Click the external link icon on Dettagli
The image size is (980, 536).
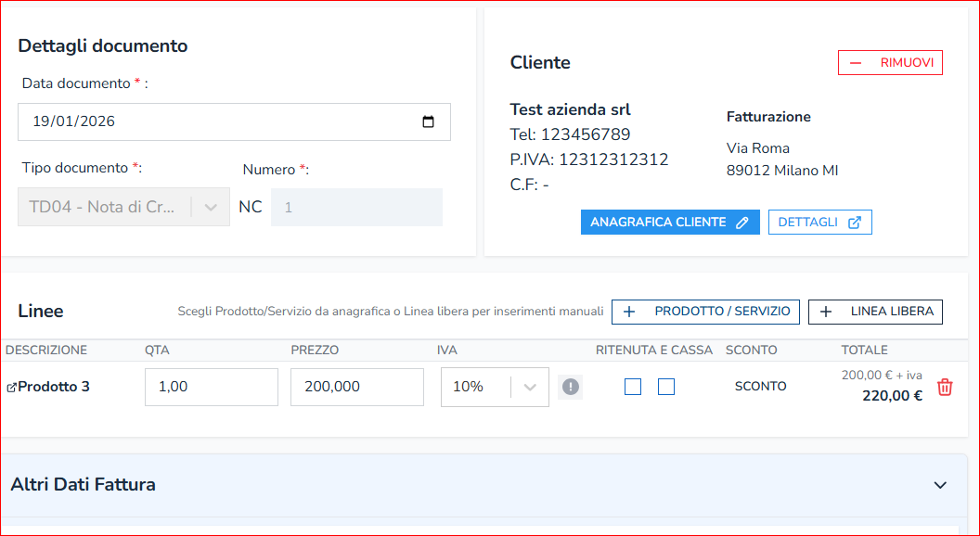tap(855, 223)
